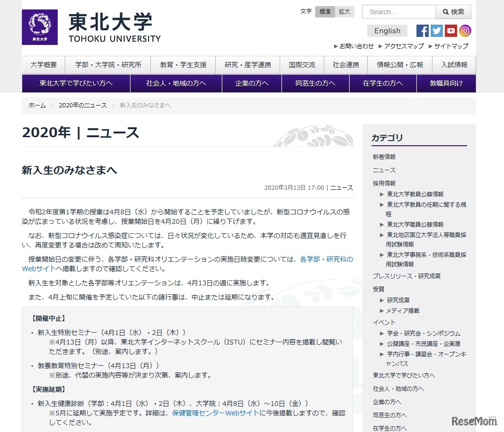Click the Tohoku University purple logo
This screenshot has width=504, height=432.
coord(40,27)
